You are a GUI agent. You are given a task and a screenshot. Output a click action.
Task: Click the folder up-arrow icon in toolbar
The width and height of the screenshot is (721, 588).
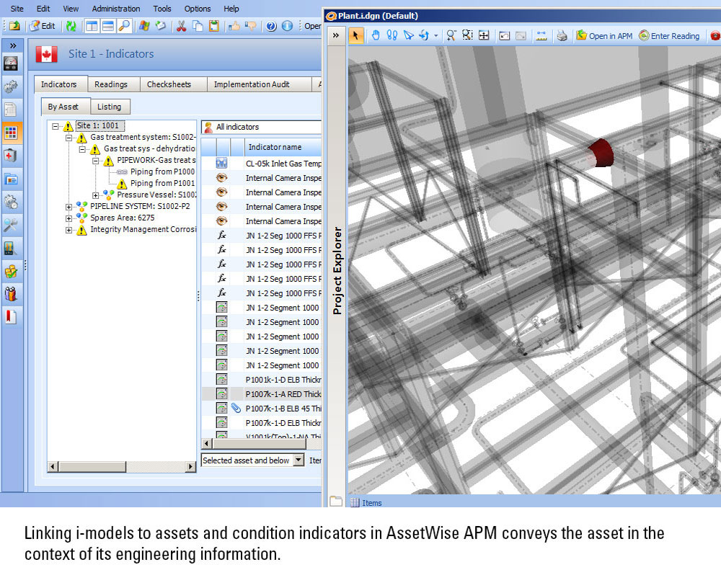coord(14,26)
